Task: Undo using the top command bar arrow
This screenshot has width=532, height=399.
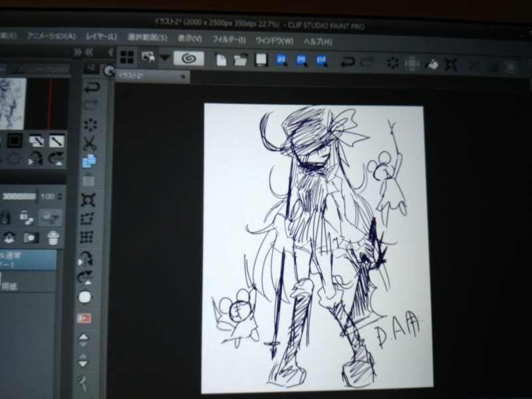Action: point(347,62)
